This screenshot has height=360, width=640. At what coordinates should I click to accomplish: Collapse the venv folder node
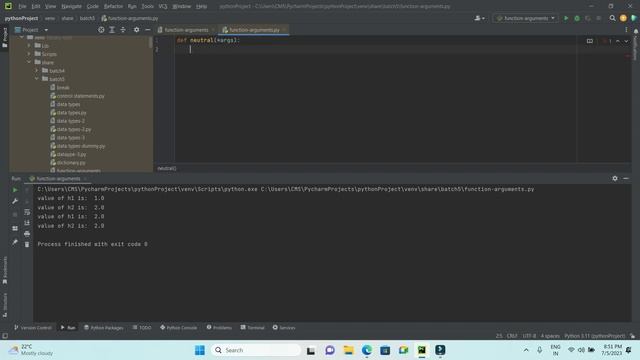pyautogui.click(x=22, y=37)
